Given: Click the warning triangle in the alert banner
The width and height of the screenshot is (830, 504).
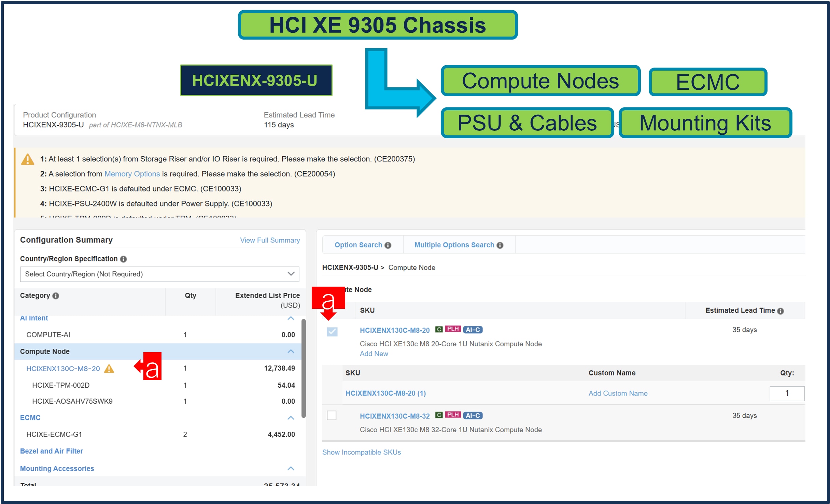Looking at the screenshot, I should 28,159.
